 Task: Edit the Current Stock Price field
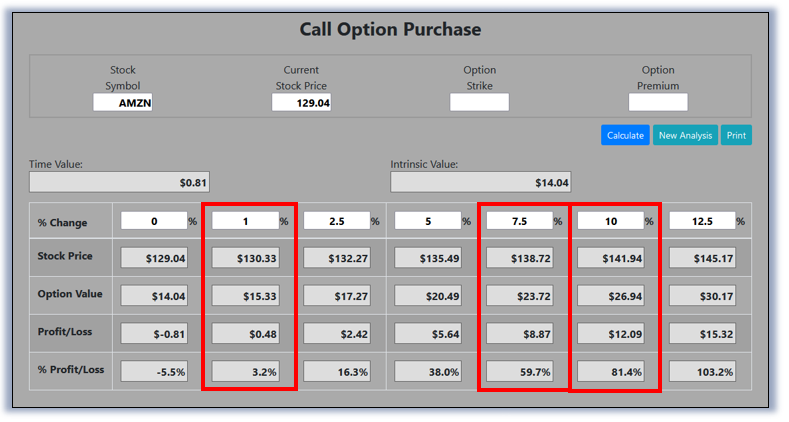pos(301,103)
